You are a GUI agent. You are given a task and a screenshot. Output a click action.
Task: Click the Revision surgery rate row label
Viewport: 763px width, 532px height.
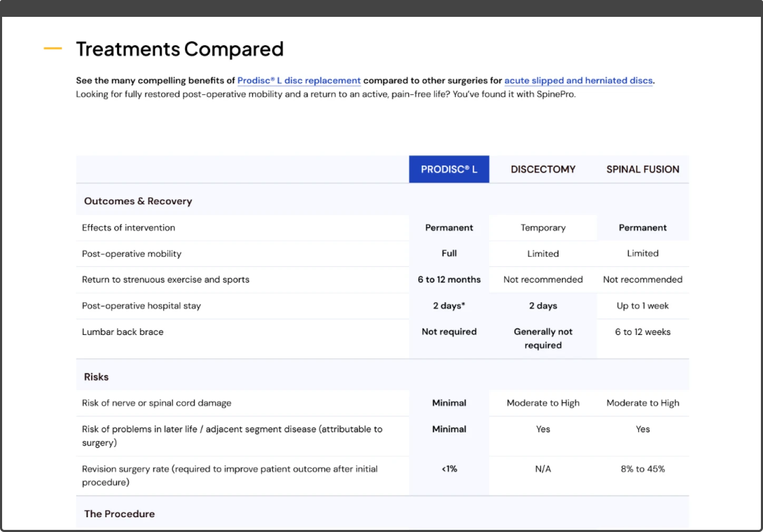tap(229, 475)
